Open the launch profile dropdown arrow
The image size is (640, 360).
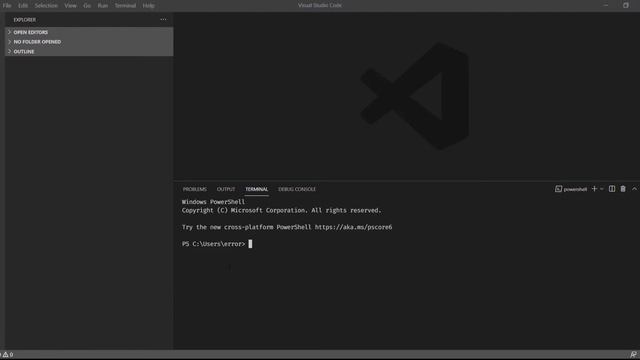click(x=602, y=189)
